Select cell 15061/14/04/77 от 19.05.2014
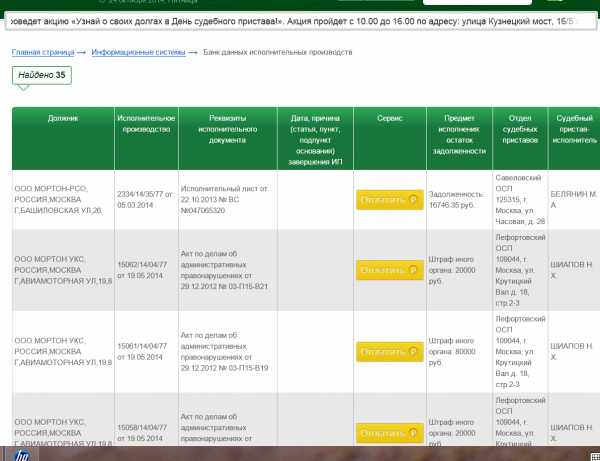600x461 pixels. [x=146, y=352]
